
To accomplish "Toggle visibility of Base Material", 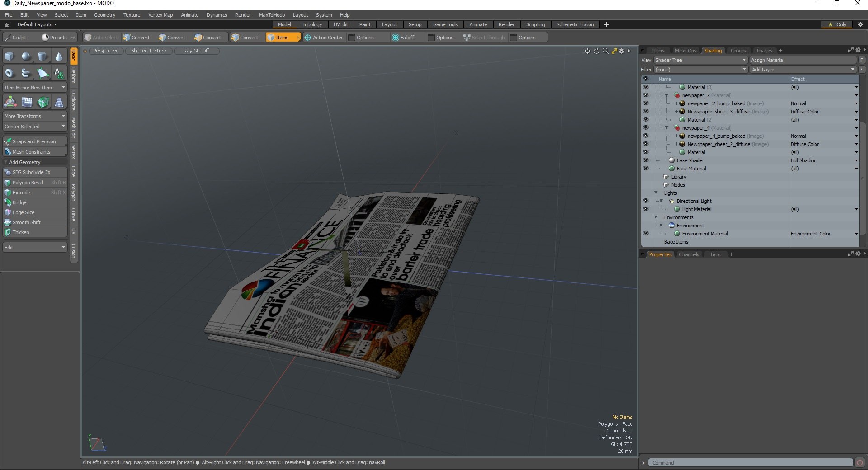I will click(x=646, y=169).
